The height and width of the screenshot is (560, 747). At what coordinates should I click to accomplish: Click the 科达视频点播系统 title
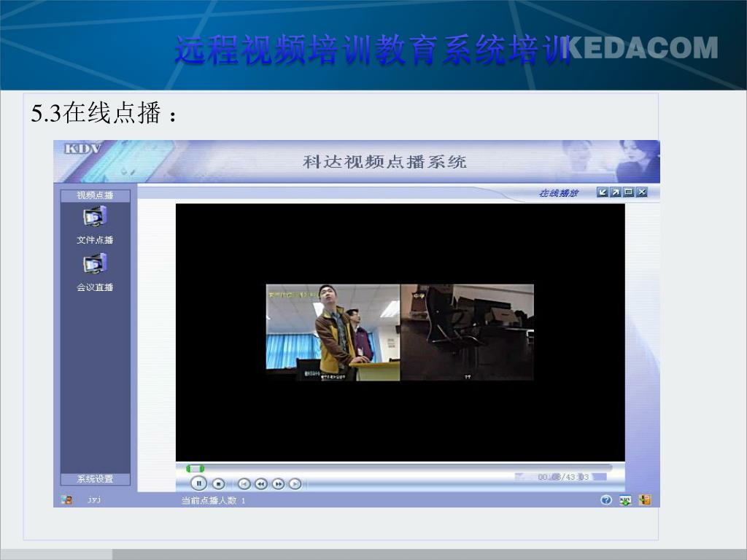(384, 162)
